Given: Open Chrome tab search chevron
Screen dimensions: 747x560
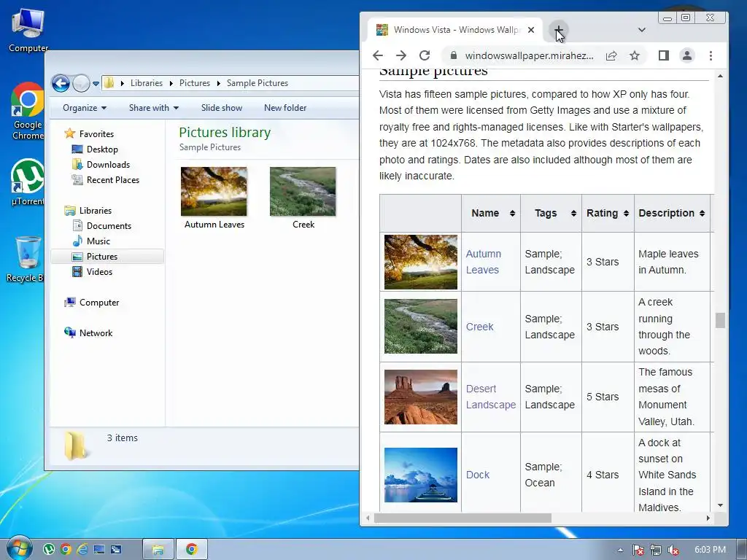Looking at the screenshot, I should click(642, 29).
